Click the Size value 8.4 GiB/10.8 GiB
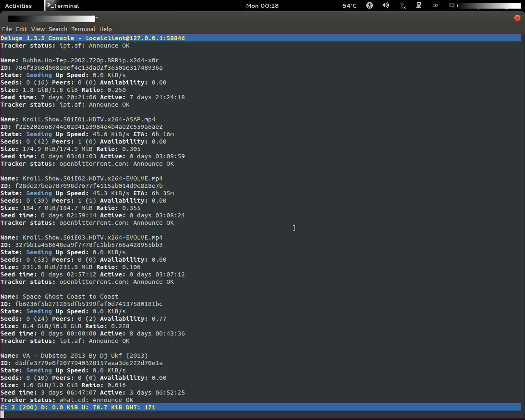 pyautogui.click(x=52, y=326)
